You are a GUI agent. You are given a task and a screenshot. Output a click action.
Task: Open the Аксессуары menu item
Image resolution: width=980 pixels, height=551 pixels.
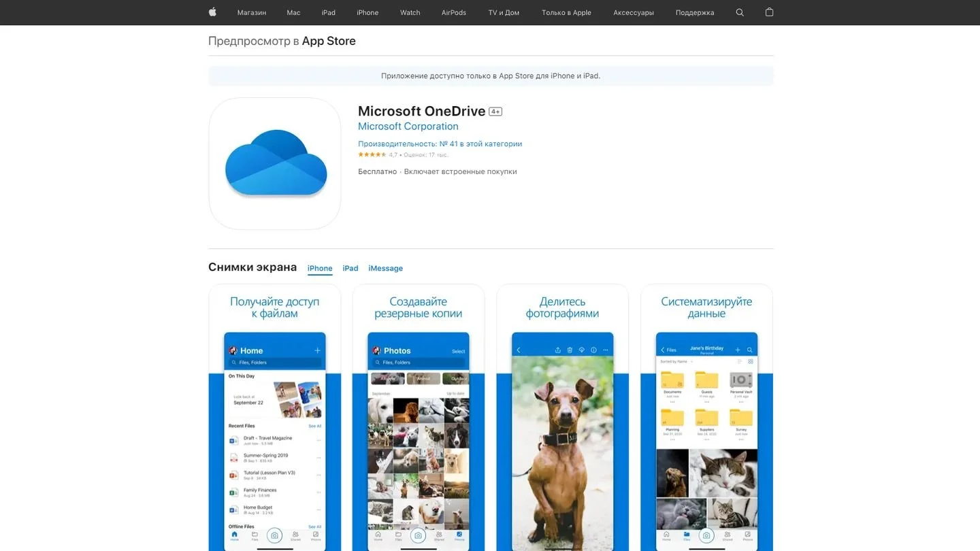[x=634, y=12]
